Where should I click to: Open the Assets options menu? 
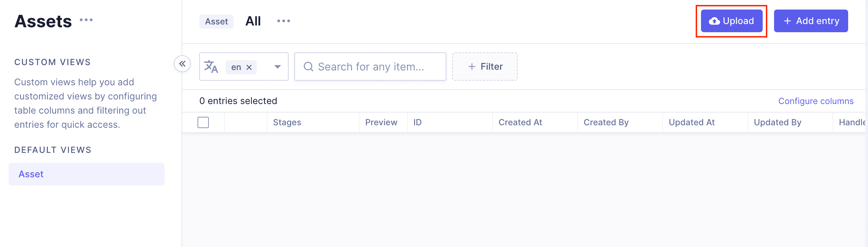[x=86, y=20]
